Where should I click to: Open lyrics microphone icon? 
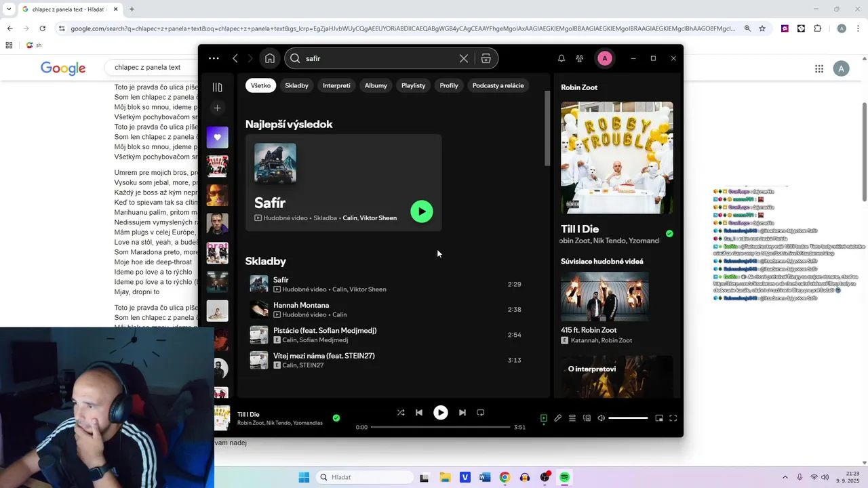[x=557, y=418]
